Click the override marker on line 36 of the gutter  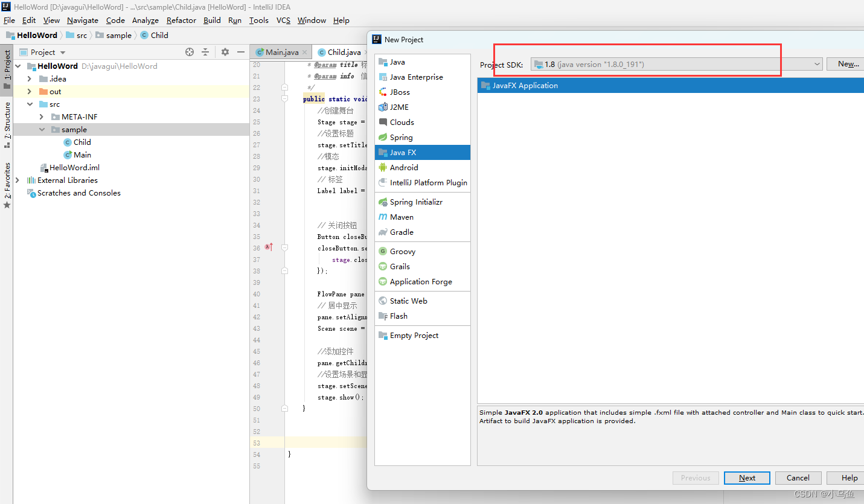pyautogui.click(x=269, y=247)
